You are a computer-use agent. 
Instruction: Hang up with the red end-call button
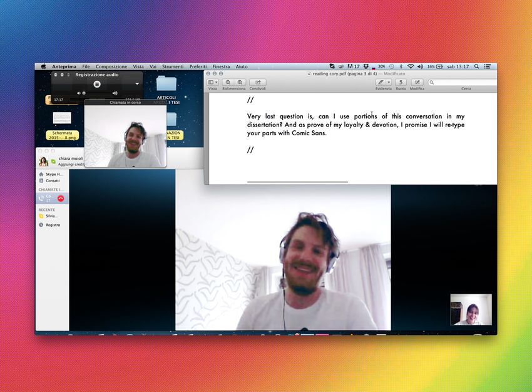61,199
